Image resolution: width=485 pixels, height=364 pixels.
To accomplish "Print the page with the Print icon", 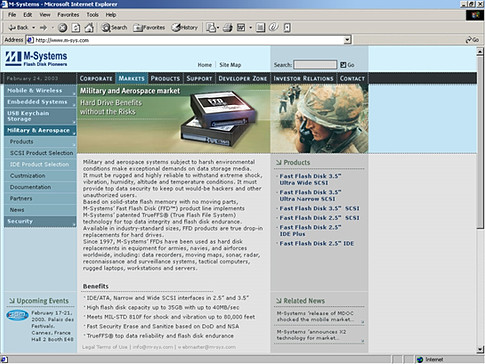I will [x=228, y=27].
